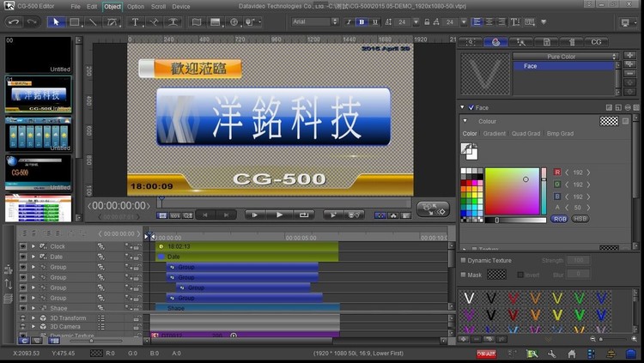
Task: Select the Face layer row
Action: (x=563, y=66)
